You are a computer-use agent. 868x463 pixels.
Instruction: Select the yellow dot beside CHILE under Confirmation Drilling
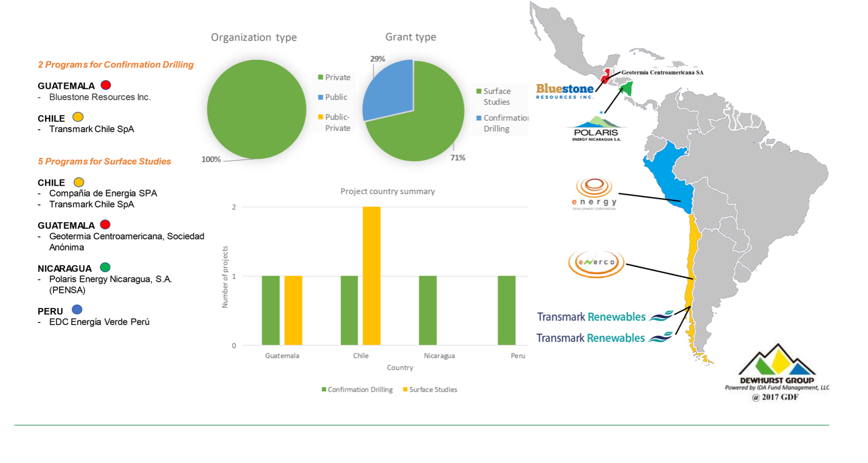[x=78, y=117]
